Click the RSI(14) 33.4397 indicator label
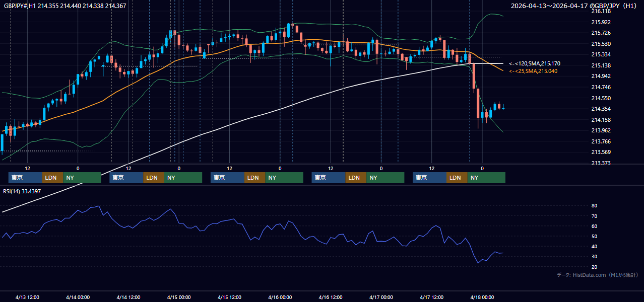Image resolution: width=644 pixels, height=302 pixels. pyautogui.click(x=22, y=191)
